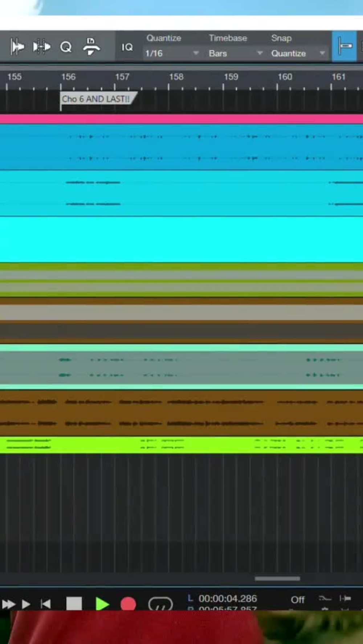Image resolution: width=363 pixels, height=644 pixels.
Task: Select the pink event strip at top
Action: 181,119
